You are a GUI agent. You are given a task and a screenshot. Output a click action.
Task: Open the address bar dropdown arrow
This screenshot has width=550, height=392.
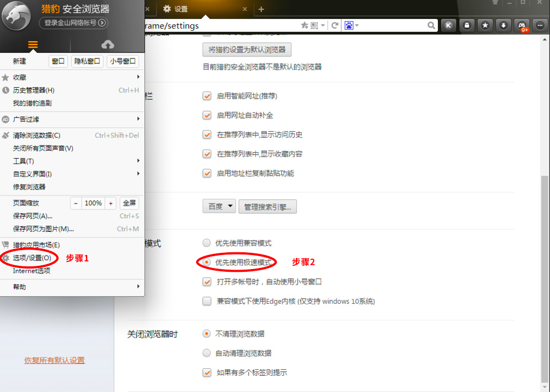(323, 25)
